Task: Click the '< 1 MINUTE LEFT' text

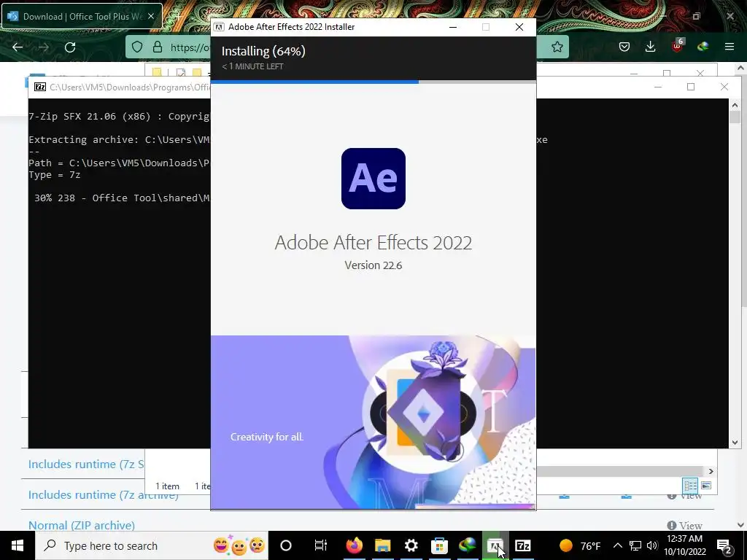Action: (252, 66)
